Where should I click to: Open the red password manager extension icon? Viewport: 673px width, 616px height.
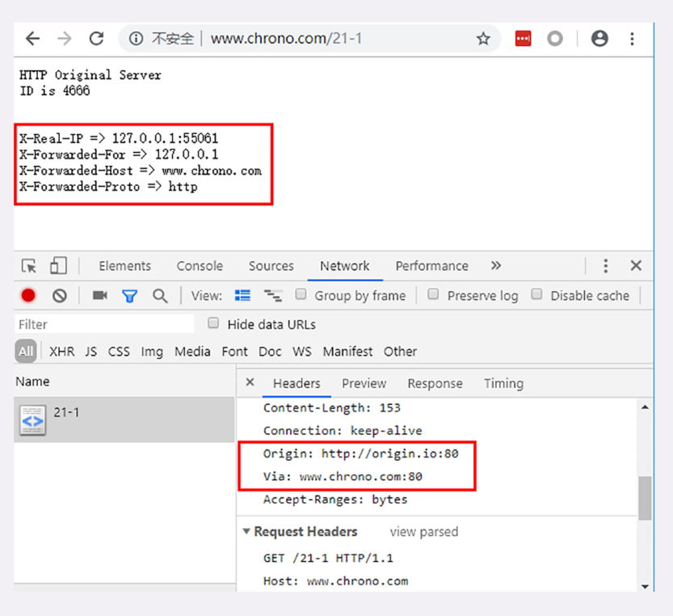coord(523,39)
